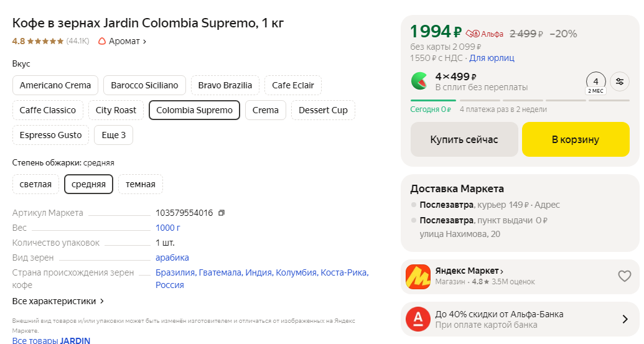Viewport: 644px width, 344px height.
Task: Choose the Dessert Cup flavor
Action: (x=323, y=110)
